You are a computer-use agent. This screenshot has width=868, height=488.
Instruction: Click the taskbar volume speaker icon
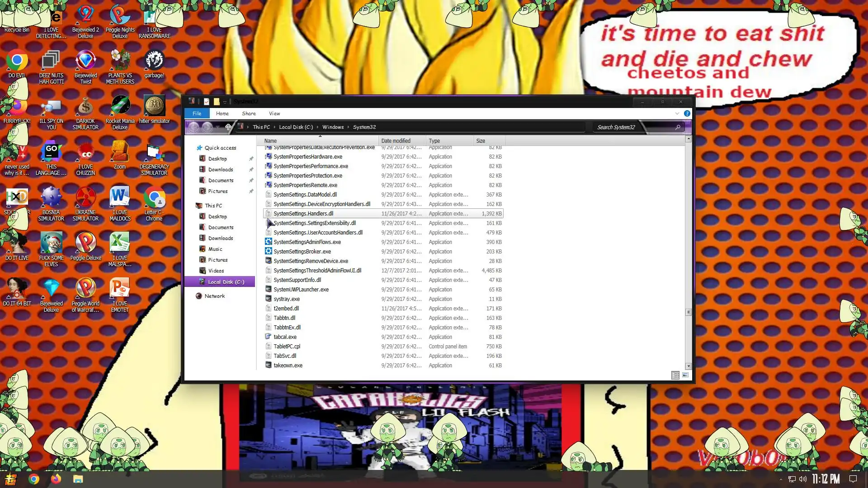802,479
